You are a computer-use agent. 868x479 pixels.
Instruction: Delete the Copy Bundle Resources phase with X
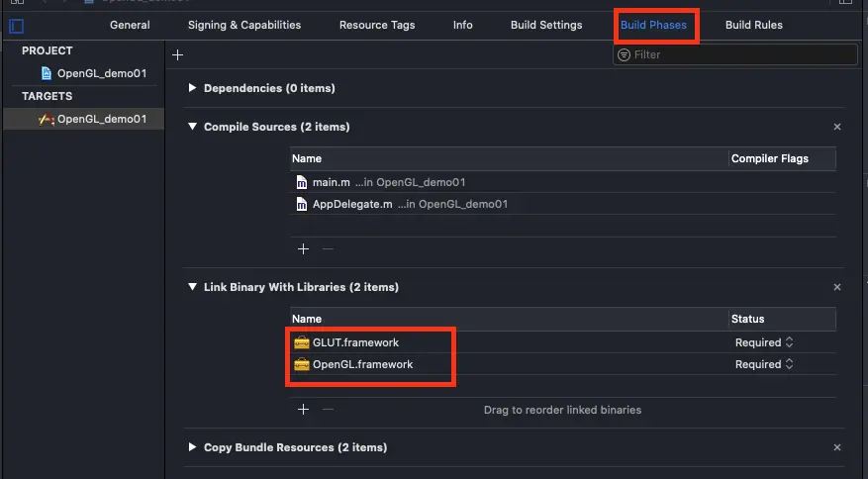coord(837,447)
